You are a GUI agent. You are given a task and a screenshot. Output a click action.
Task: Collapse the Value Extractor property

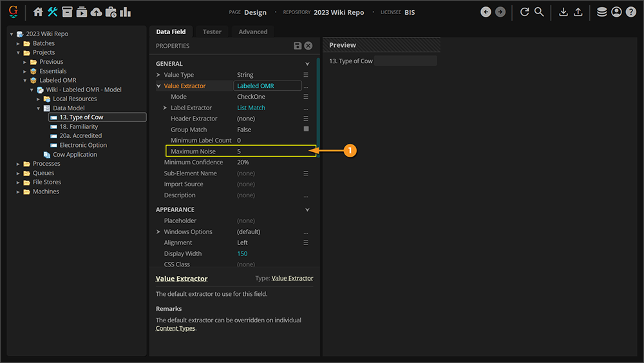click(x=158, y=86)
